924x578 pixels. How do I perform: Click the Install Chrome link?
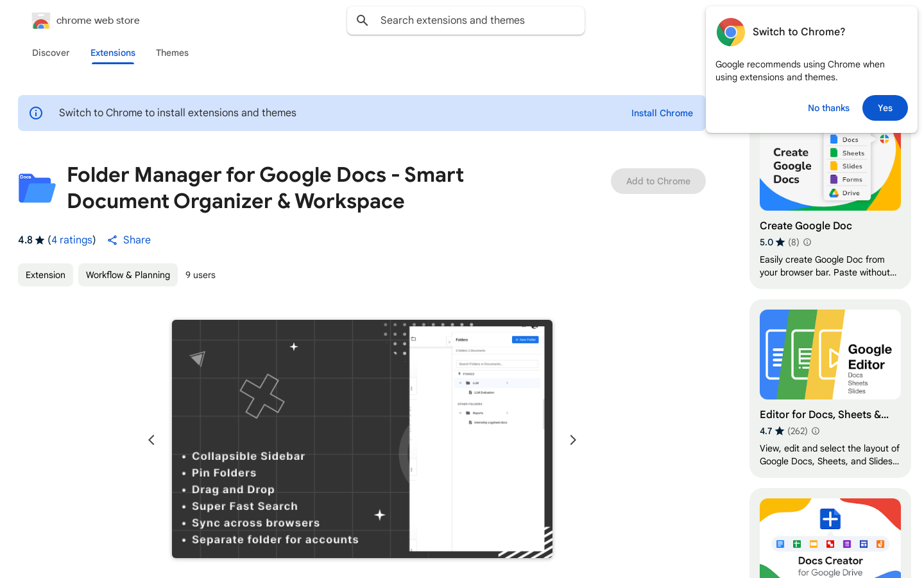point(662,113)
